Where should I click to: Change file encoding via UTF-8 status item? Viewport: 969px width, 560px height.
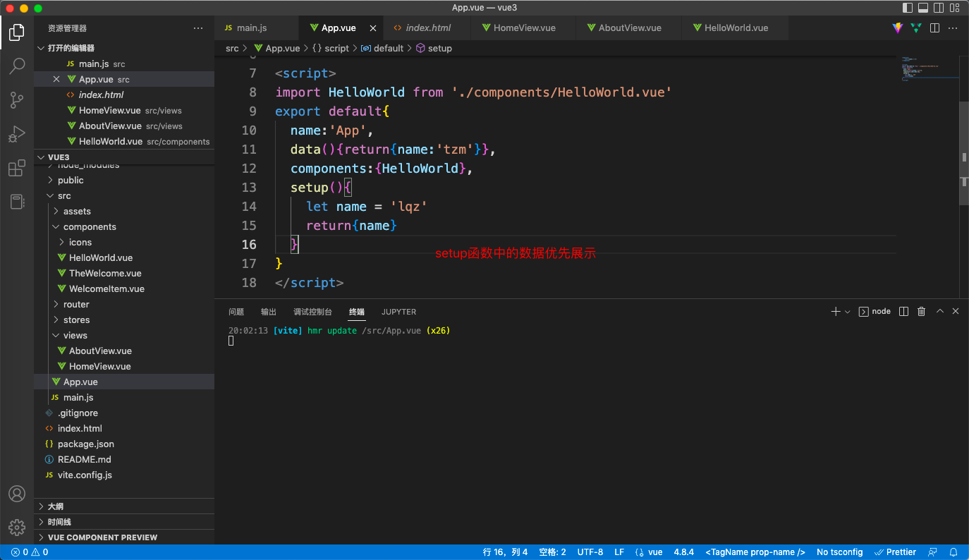590,552
